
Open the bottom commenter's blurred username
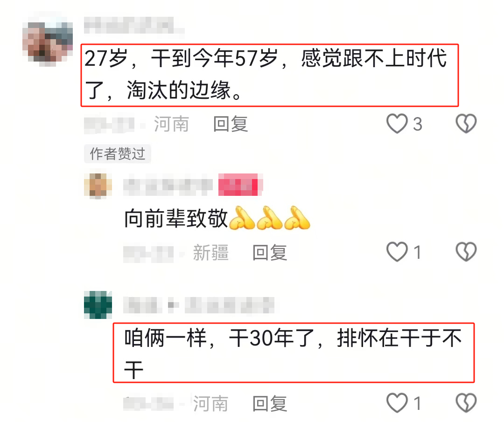pos(200,305)
